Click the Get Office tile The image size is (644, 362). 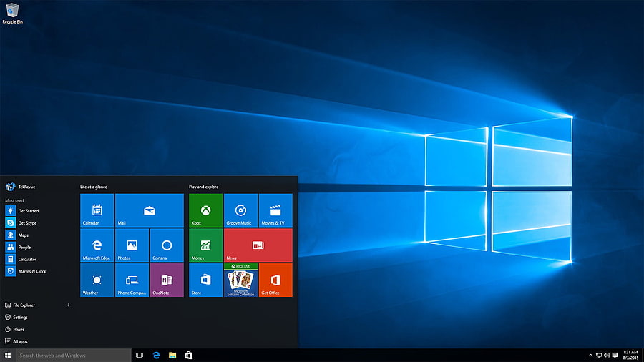(x=275, y=280)
